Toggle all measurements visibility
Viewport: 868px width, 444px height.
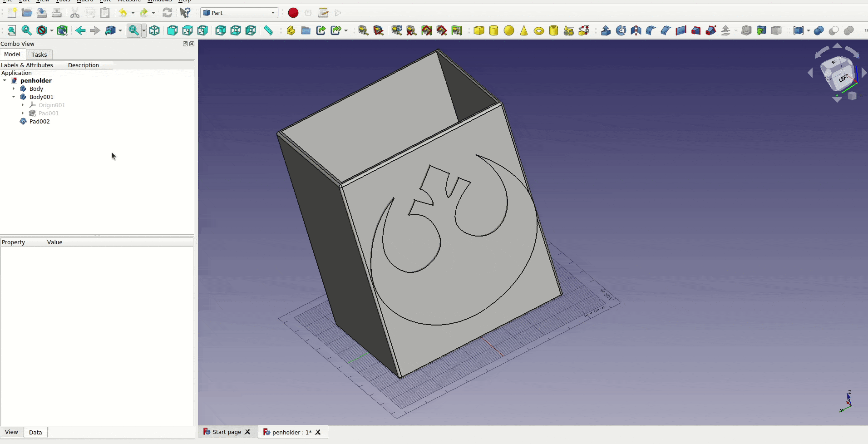(x=427, y=30)
